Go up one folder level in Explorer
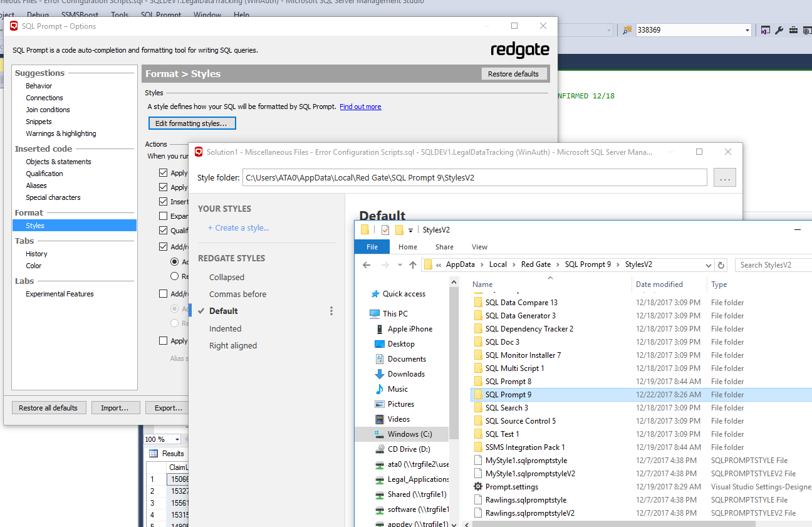 412,265
